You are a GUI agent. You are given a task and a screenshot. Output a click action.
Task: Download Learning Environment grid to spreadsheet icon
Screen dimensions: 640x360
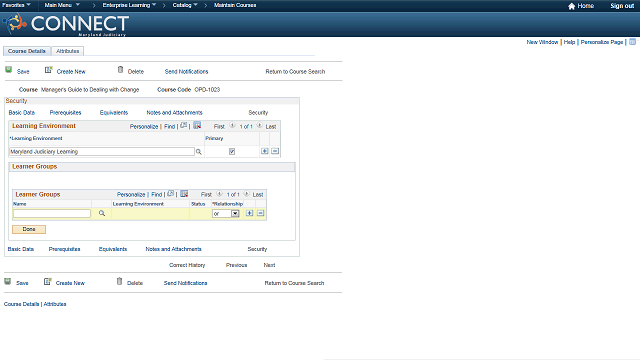click(197, 126)
